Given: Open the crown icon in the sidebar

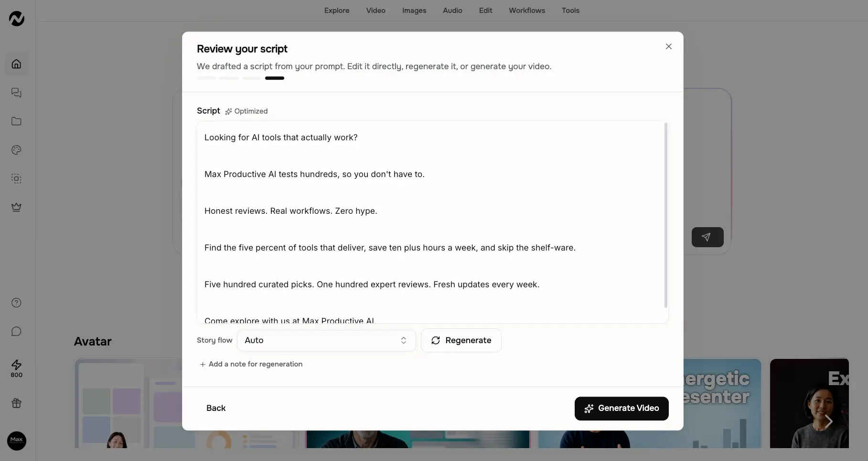Looking at the screenshot, I should 17,207.
